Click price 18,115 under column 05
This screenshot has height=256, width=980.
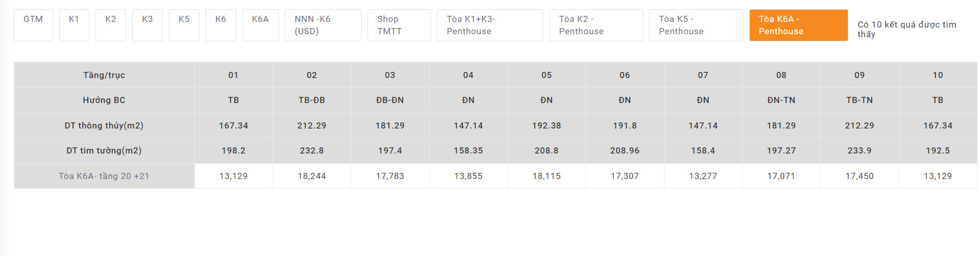coord(547,176)
